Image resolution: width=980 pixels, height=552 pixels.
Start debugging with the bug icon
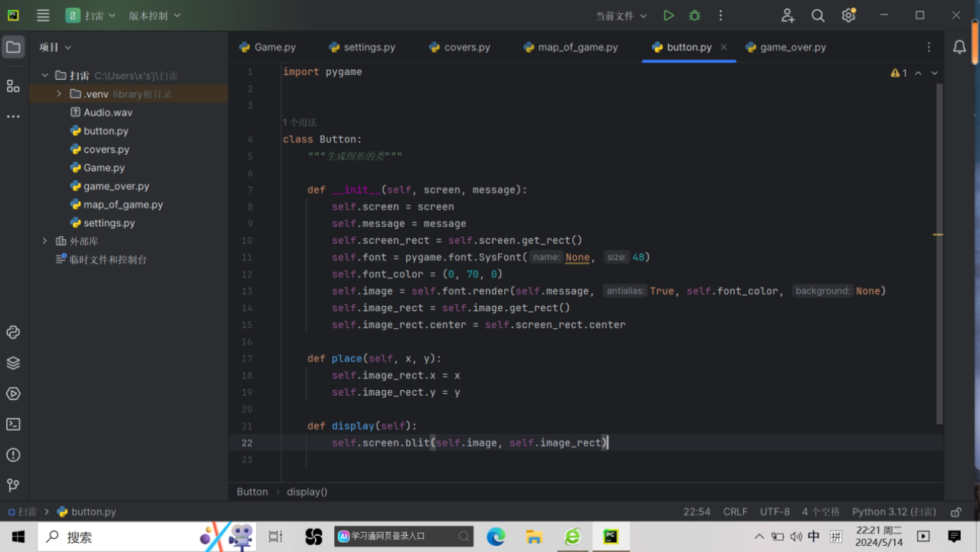point(694,15)
